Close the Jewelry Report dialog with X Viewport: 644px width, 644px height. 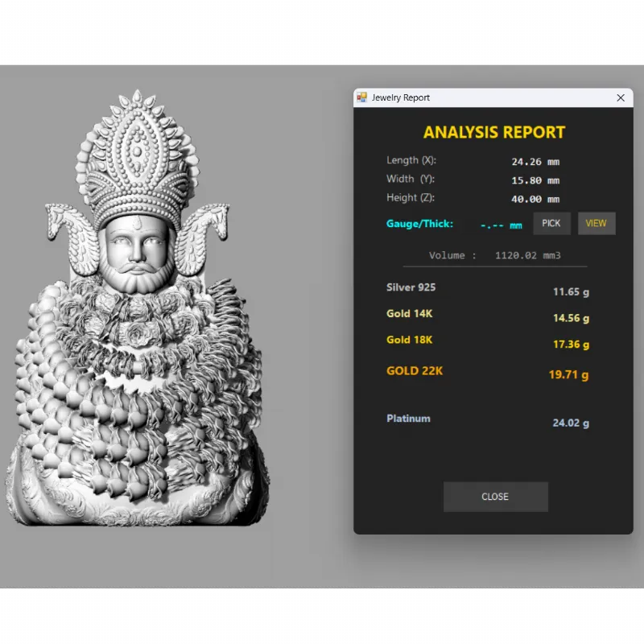(x=621, y=97)
